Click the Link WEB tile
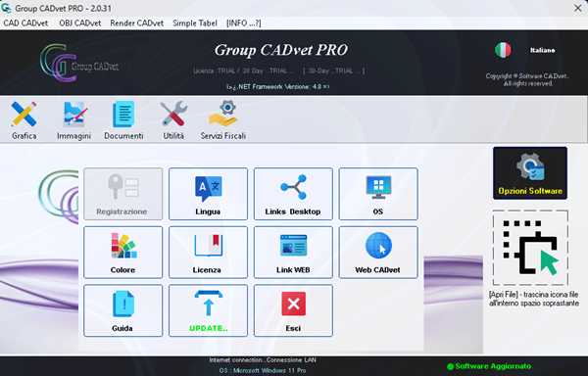This screenshot has width=588, height=376. point(293,252)
